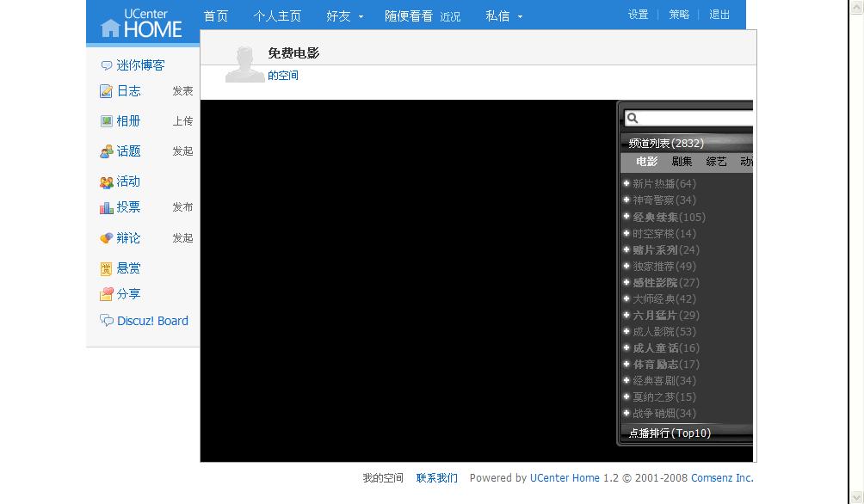864x504 pixels.
Task: Click the 联系我们 footer link
Action: click(x=437, y=478)
